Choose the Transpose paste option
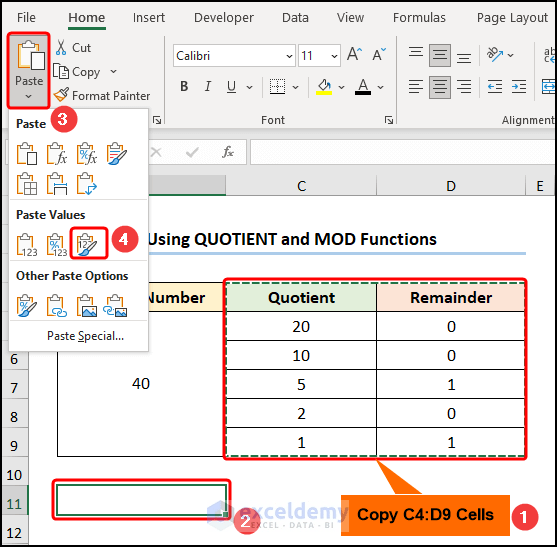The width and height of the screenshot is (557, 547). pos(87,184)
